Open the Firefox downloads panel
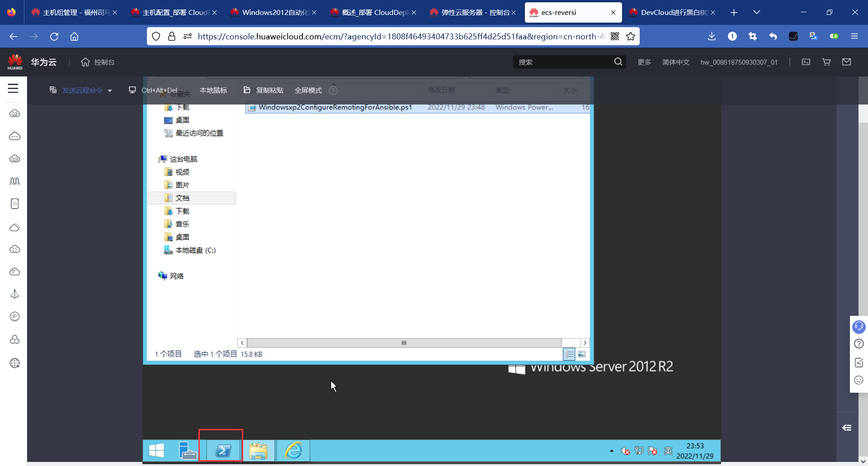This screenshot has height=466, width=868. (712, 36)
